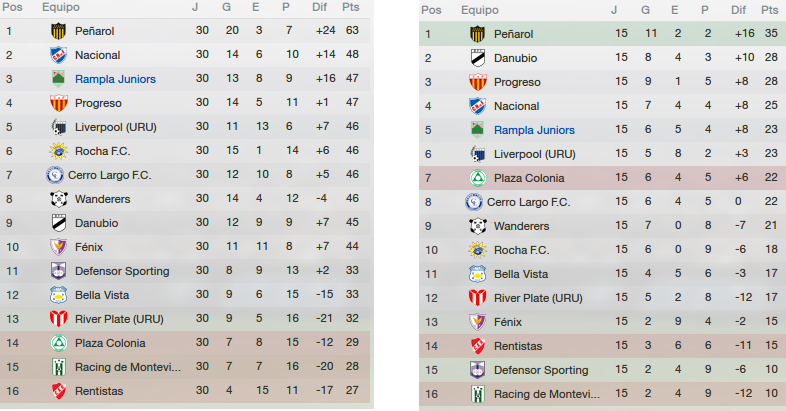
Task: Sort left table by Pts column
Action: coord(351,7)
